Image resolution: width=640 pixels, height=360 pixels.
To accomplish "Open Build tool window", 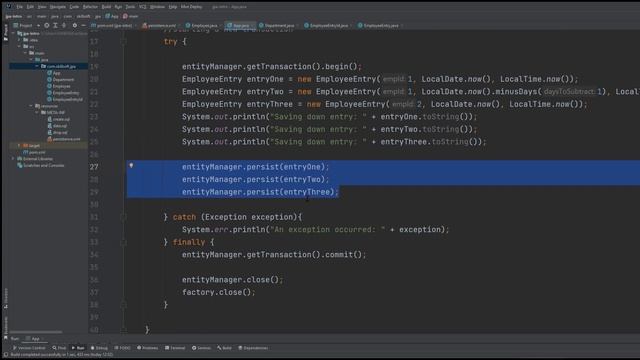I will pos(224,348).
